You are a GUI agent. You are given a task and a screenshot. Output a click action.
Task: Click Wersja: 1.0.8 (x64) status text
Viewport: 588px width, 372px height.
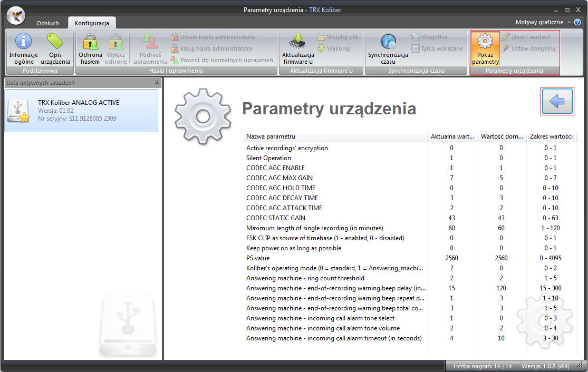(x=545, y=366)
